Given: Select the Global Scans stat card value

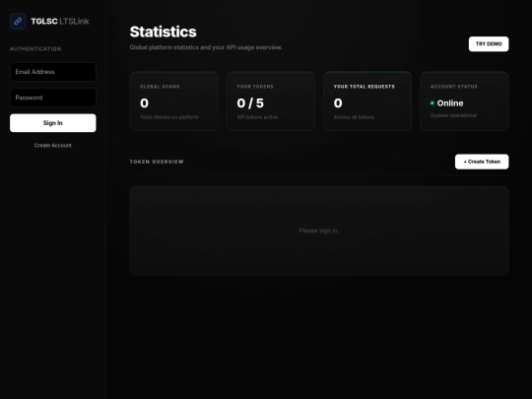Looking at the screenshot, I should click(144, 103).
